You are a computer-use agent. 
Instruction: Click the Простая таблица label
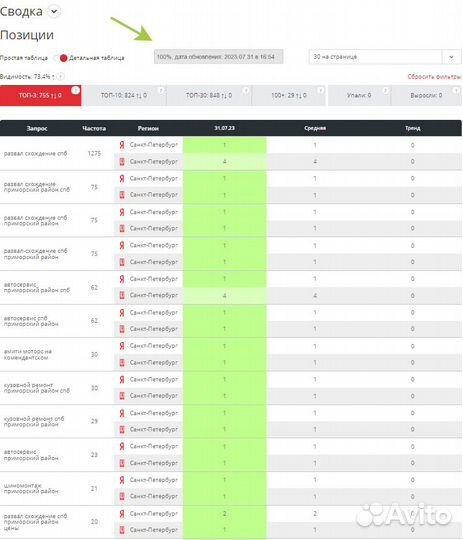click(24, 58)
